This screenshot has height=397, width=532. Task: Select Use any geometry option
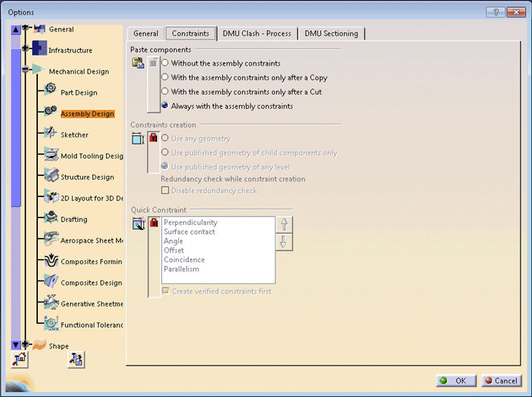click(x=165, y=138)
